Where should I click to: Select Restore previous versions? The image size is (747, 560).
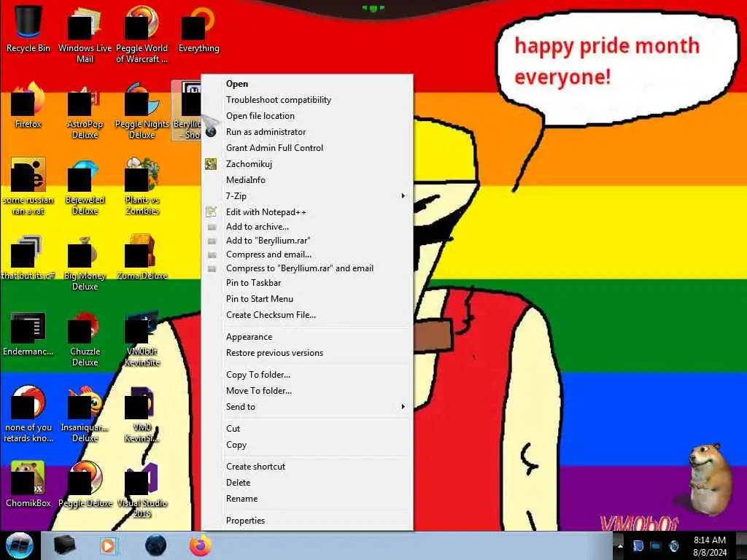click(307, 353)
